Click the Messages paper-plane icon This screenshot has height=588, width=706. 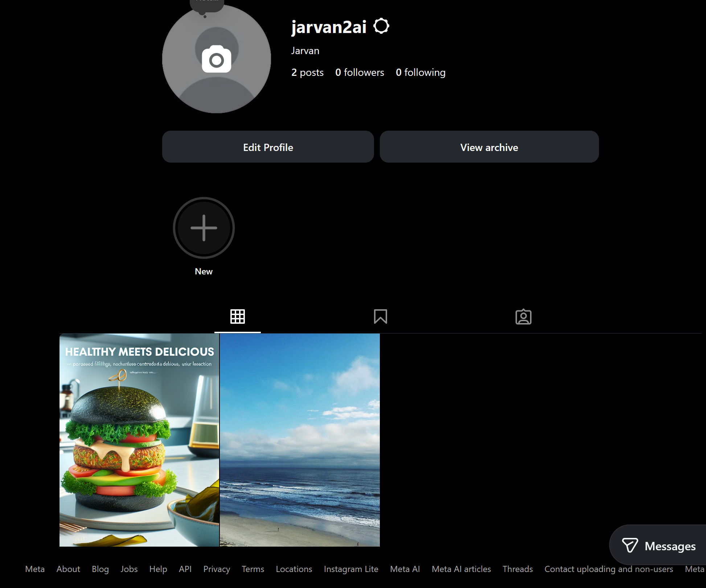tap(630, 546)
